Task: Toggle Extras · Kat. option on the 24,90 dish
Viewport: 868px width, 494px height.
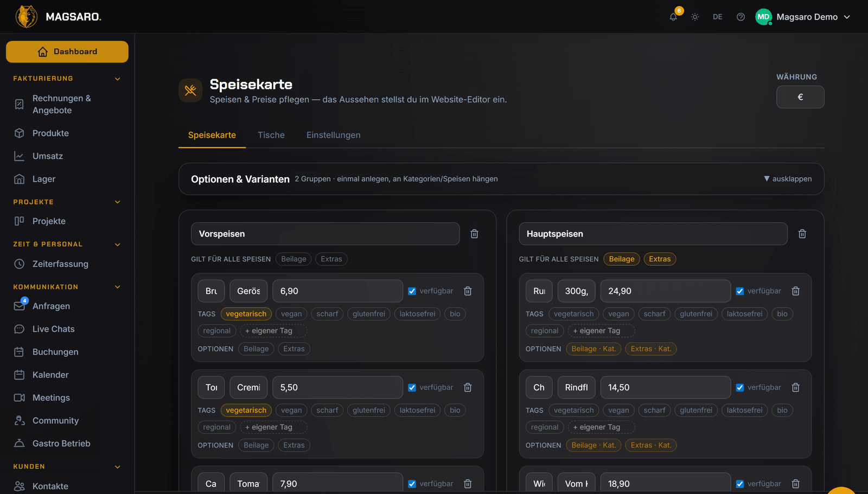Action: (651, 349)
